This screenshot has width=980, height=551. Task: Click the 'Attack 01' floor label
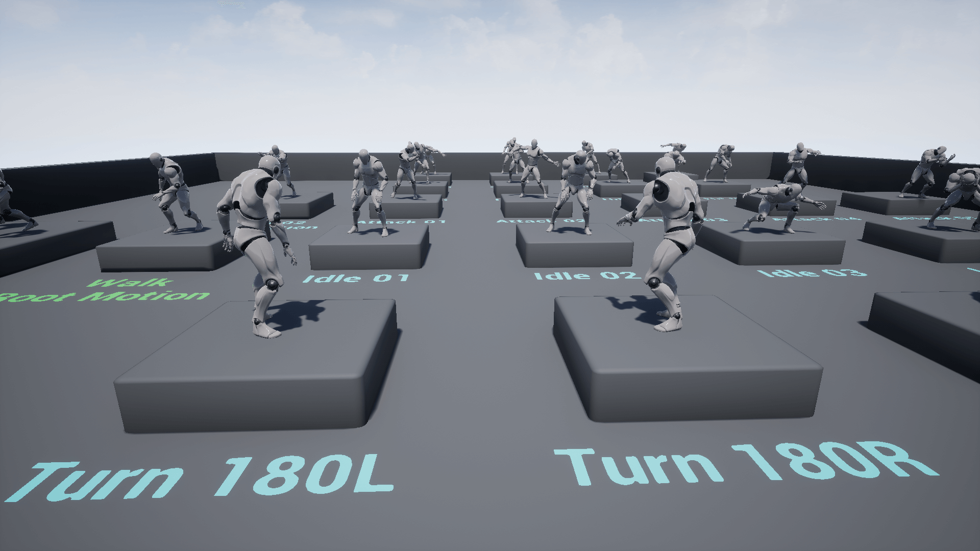coord(402,222)
